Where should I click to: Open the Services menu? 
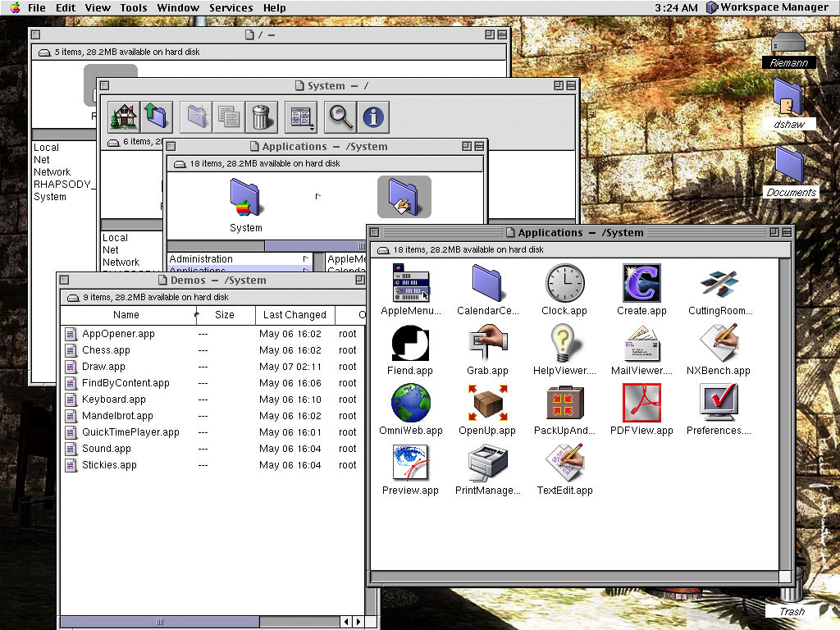[x=231, y=7]
